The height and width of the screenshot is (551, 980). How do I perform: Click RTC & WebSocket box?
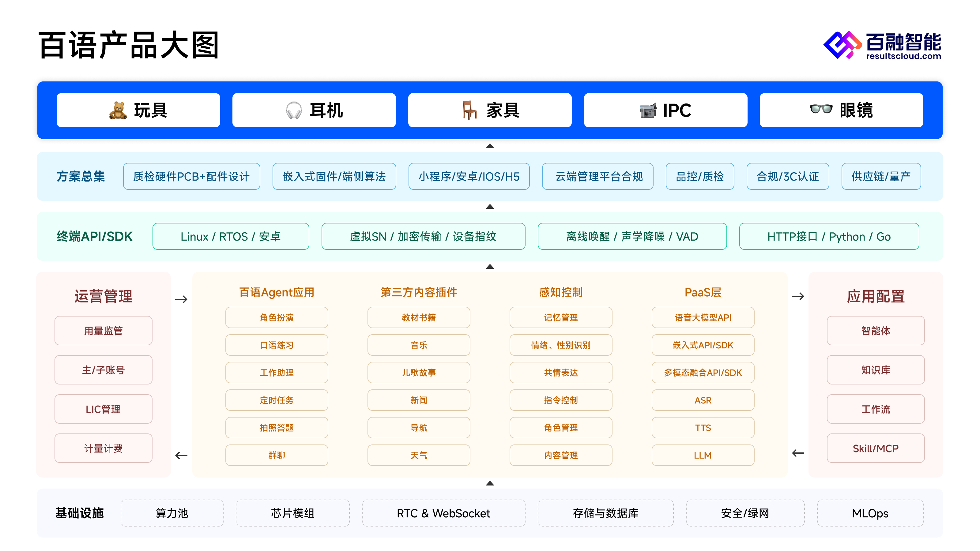[x=443, y=513]
